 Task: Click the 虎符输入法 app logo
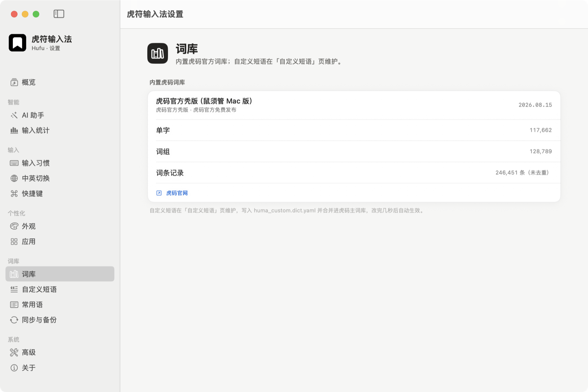[x=17, y=43]
